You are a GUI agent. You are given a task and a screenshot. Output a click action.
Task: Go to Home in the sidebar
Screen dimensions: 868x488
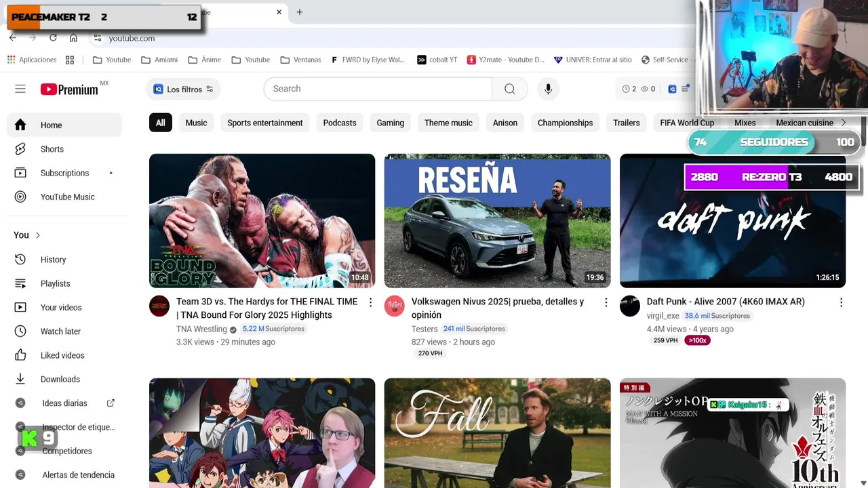(x=64, y=125)
